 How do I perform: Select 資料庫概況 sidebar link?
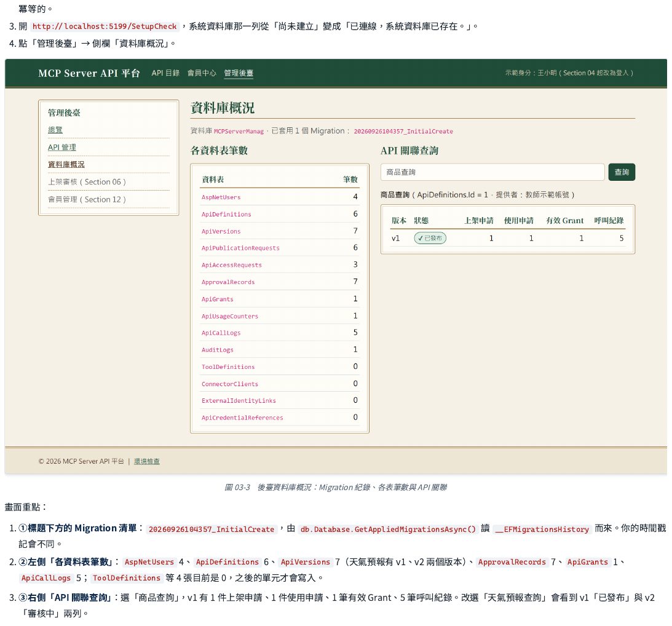(66, 165)
